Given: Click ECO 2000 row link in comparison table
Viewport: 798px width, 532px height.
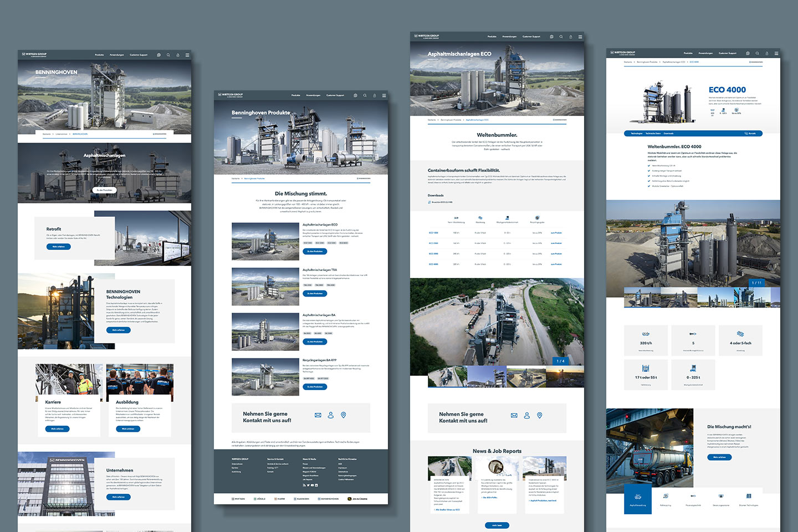Looking at the screenshot, I should [x=433, y=243].
